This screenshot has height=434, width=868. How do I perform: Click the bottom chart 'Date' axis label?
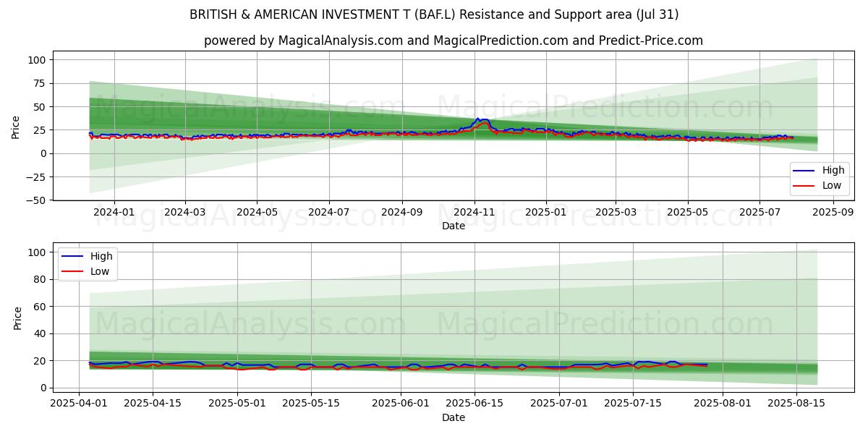[x=454, y=417]
